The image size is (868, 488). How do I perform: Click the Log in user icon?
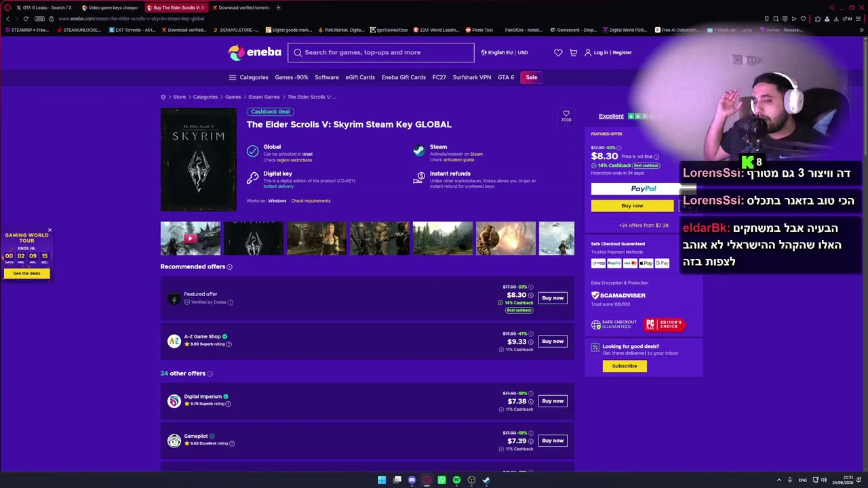(588, 52)
